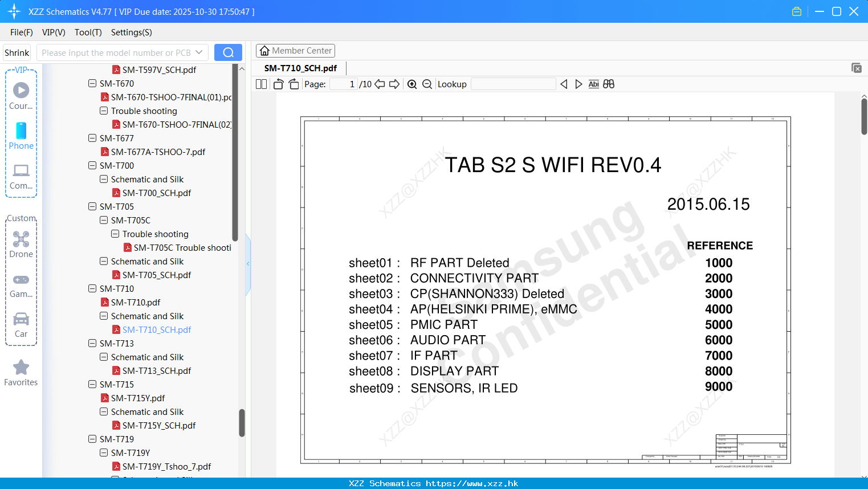
Task: Click 'sheet05 : PMIC PART' text
Action: pos(413,325)
